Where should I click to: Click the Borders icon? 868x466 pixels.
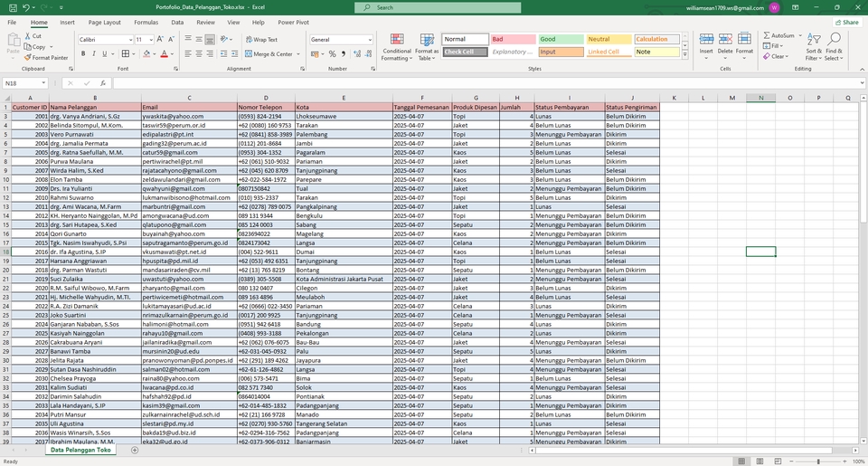pos(126,53)
